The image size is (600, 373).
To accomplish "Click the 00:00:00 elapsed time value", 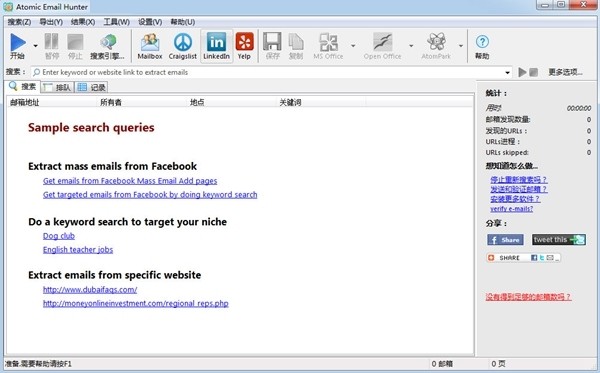I will click(x=579, y=108).
